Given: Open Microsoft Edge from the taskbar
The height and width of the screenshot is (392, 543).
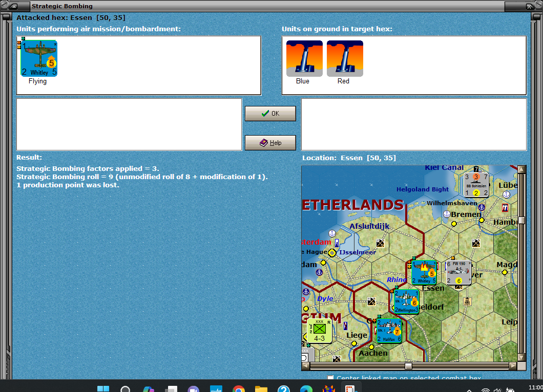Looking at the screenshot, I should (306, 389).
